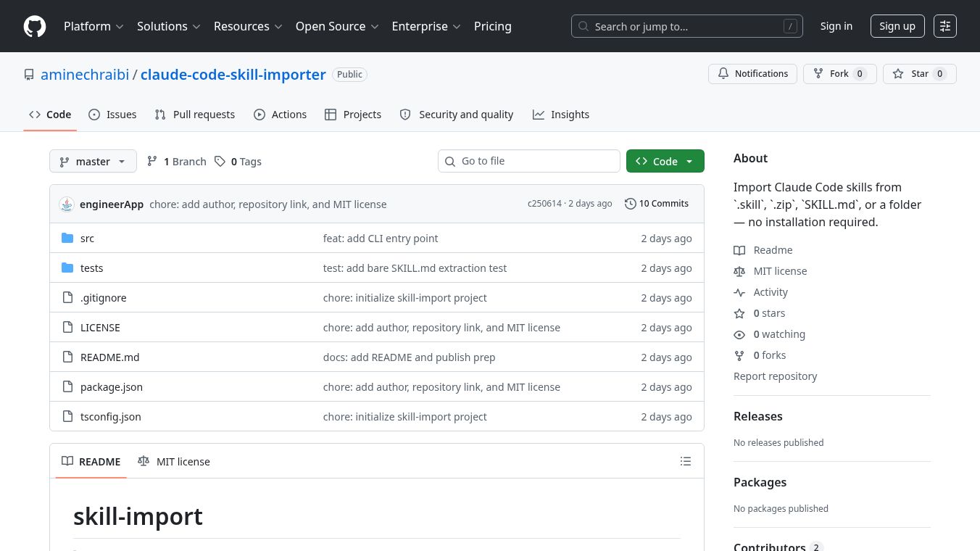Open the MIT license link in About
Viewport: 980px width, 551px height.
click(771, 271)
